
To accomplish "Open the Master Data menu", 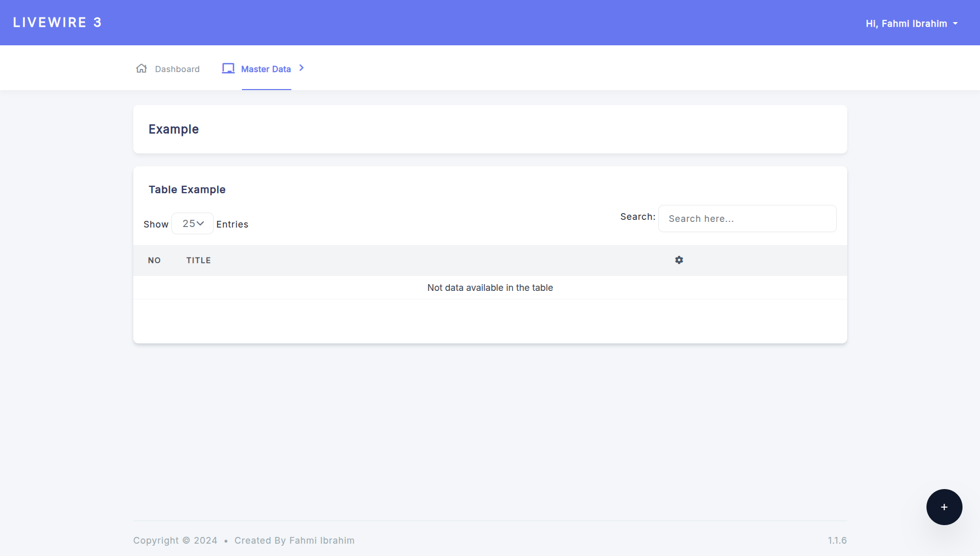I will pyautogui.click(x=266, y=69).
